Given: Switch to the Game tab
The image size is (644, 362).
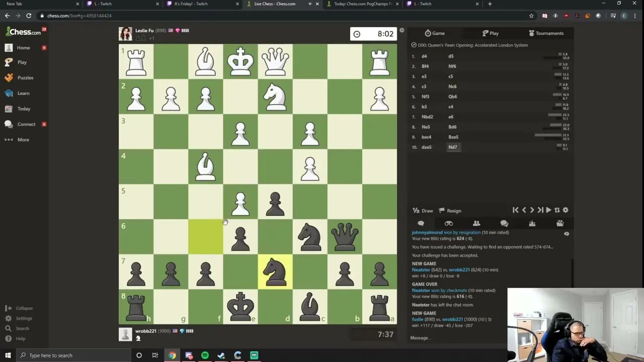Looking at the screenshot, I should tap(435, 33).
